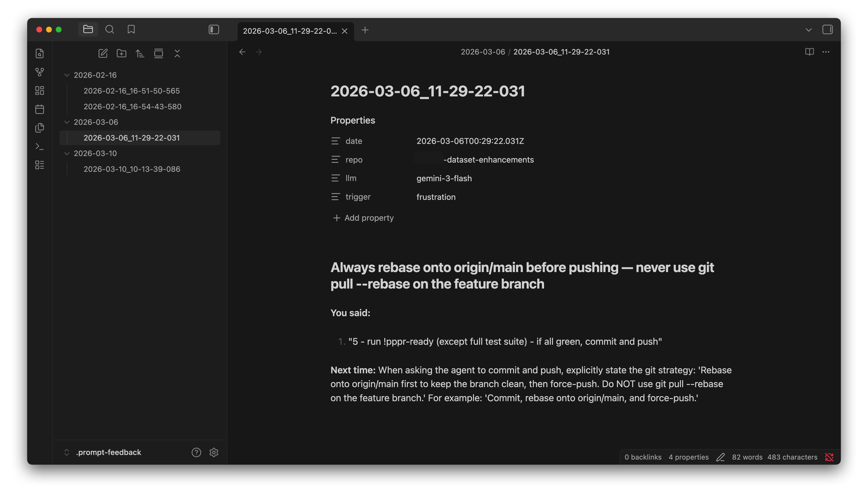Collapse the 2026-02-16 folder

click(67, 75)
